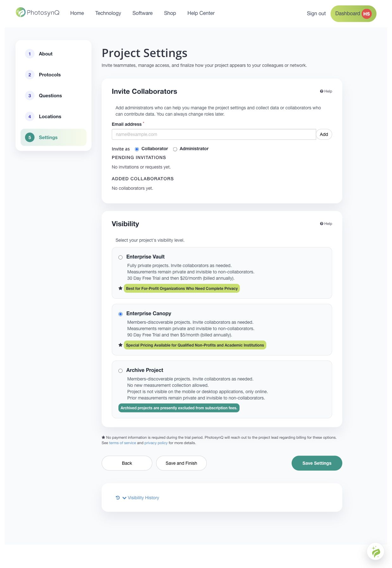392x568 pixels.
Task: Open the Help Center nav item
Action: [x=201, y=13]
